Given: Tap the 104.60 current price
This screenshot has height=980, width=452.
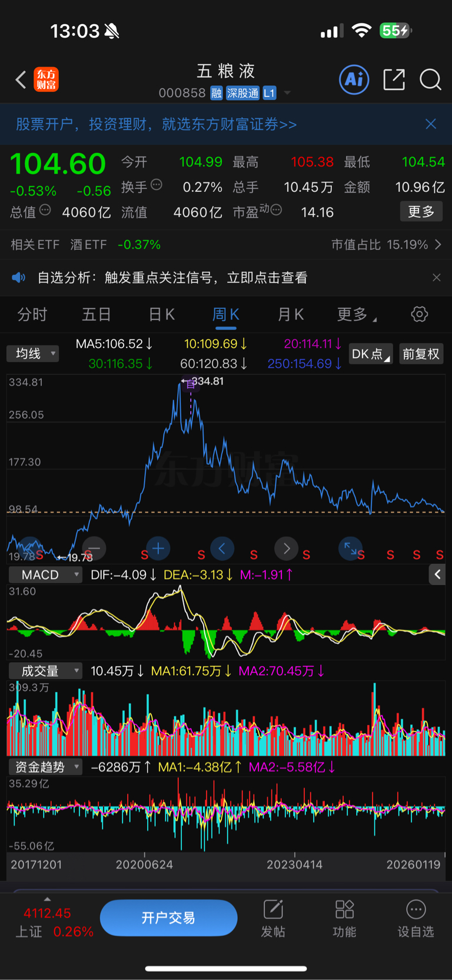Looking at the screenshot, I should [58, 164].
